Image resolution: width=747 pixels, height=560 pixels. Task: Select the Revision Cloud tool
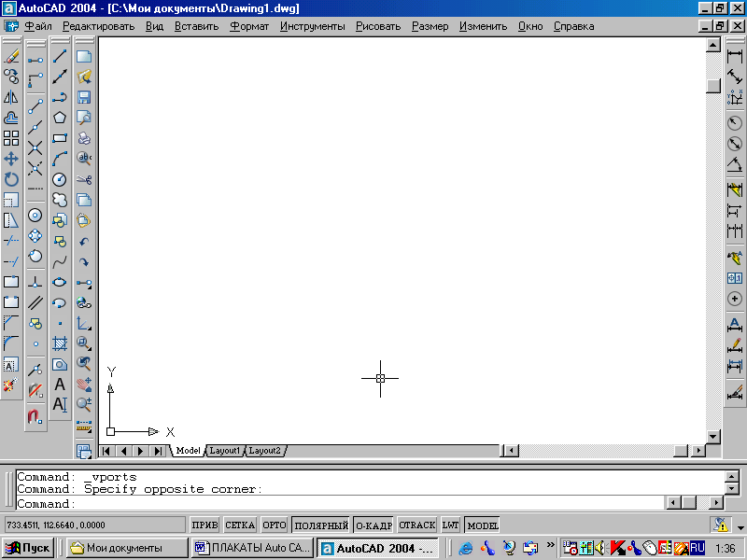(x=60, y=200)
